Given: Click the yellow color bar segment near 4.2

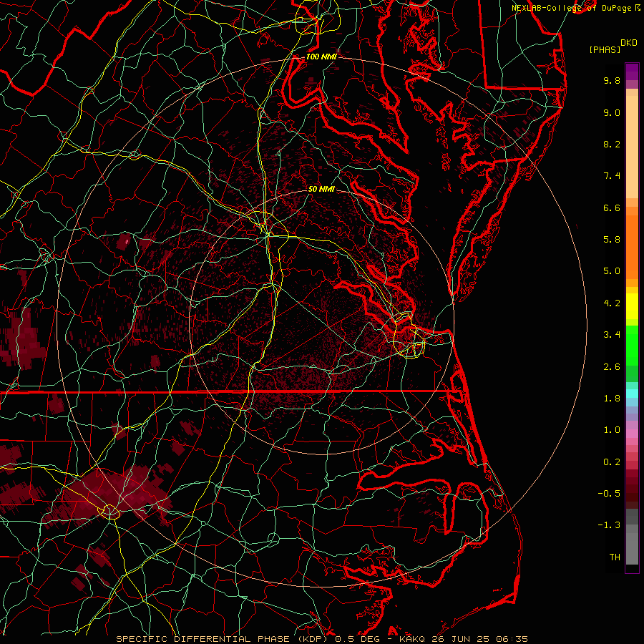Looking at the screenshot, I should pos(632,306).
